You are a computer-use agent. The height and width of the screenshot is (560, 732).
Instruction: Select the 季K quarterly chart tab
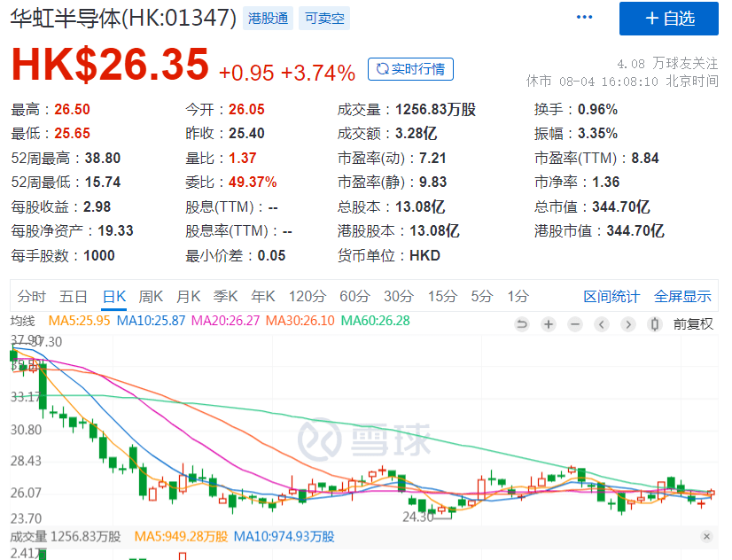coord(225,296)
